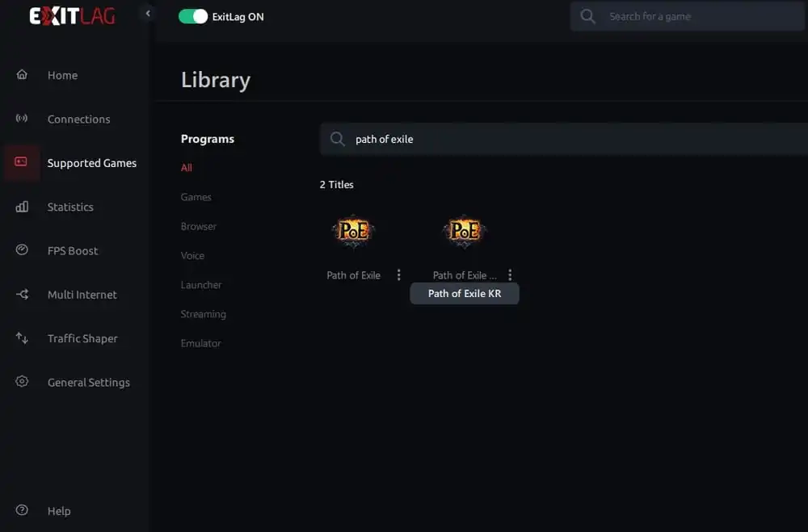Select the Path of Exile KR game icon
808x532 pixels.
465,231
